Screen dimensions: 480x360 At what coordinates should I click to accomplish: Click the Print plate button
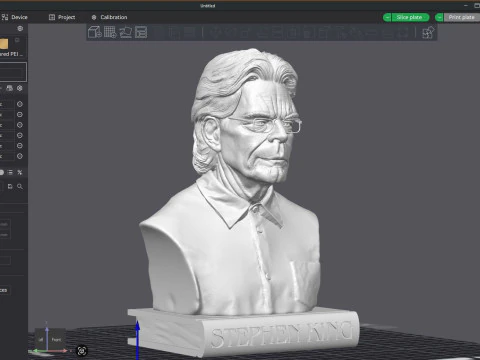[x=462, y=17]
